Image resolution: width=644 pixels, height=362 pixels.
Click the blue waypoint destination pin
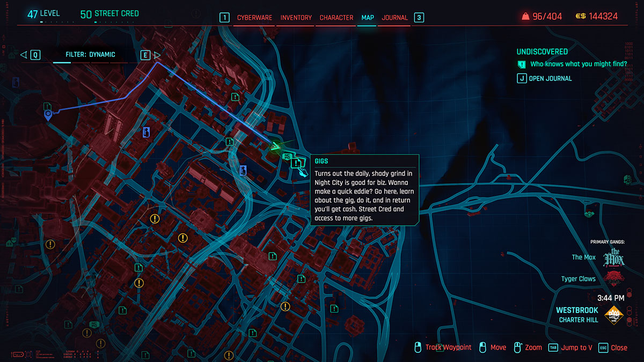coord(49,114)
